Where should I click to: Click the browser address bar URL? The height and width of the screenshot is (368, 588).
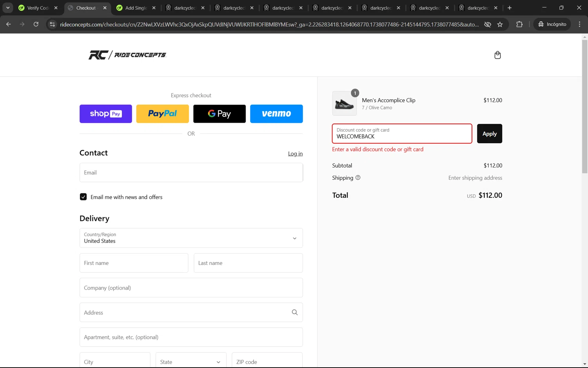click(269, 24)
